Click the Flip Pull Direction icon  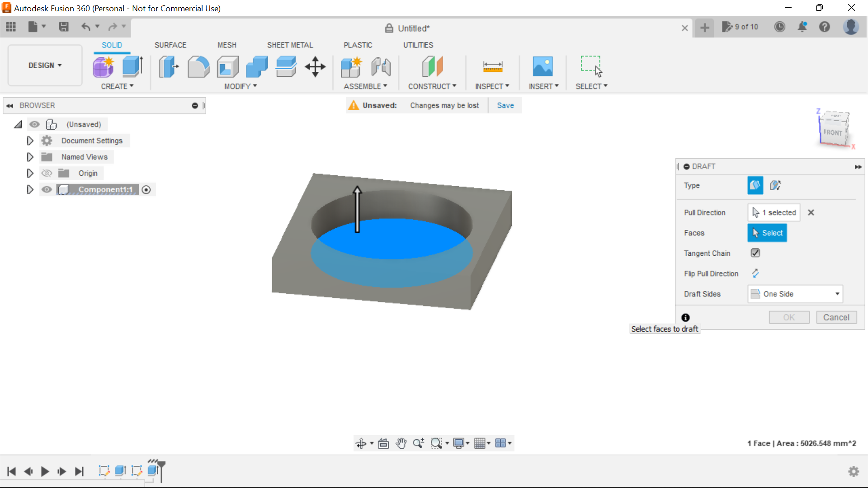[x=755, y=273]
